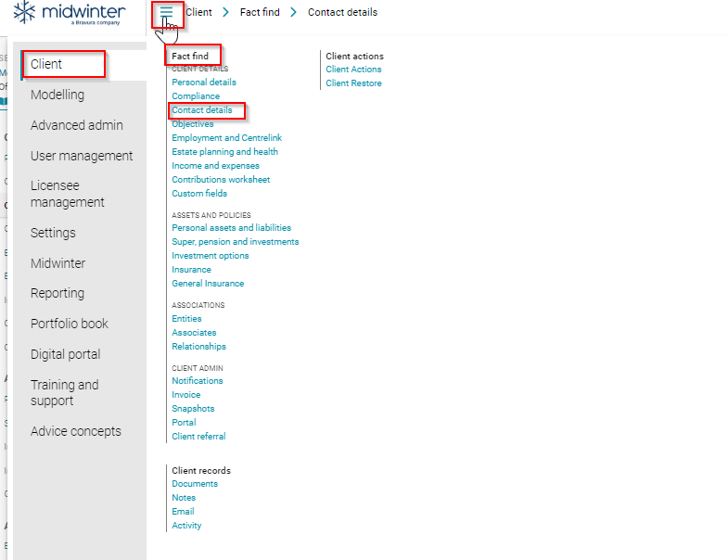Open the Documents link
Image resolution: width=728 pixels, height=560 pixels.
[195, 484]
